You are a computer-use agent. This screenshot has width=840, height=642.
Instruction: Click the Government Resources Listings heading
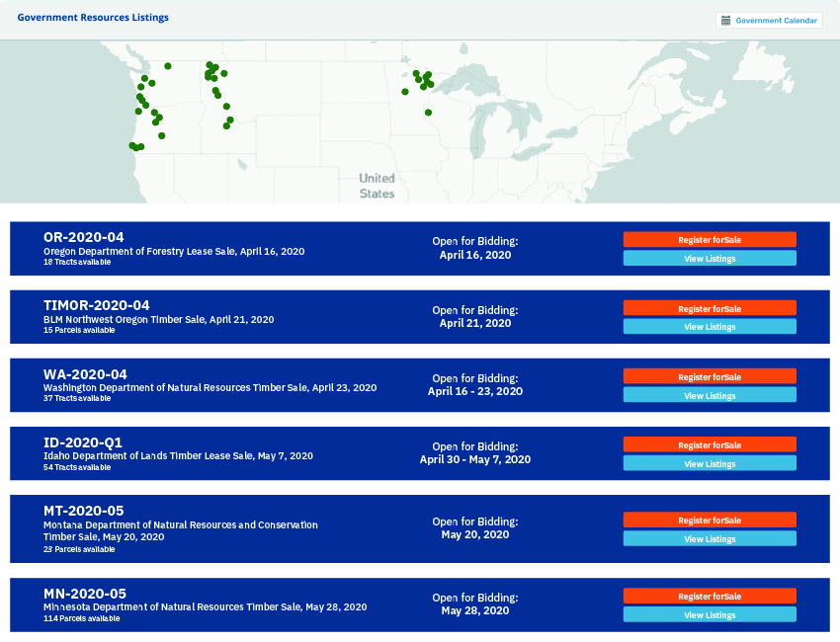pyautogui.click(x=93, y=17)
